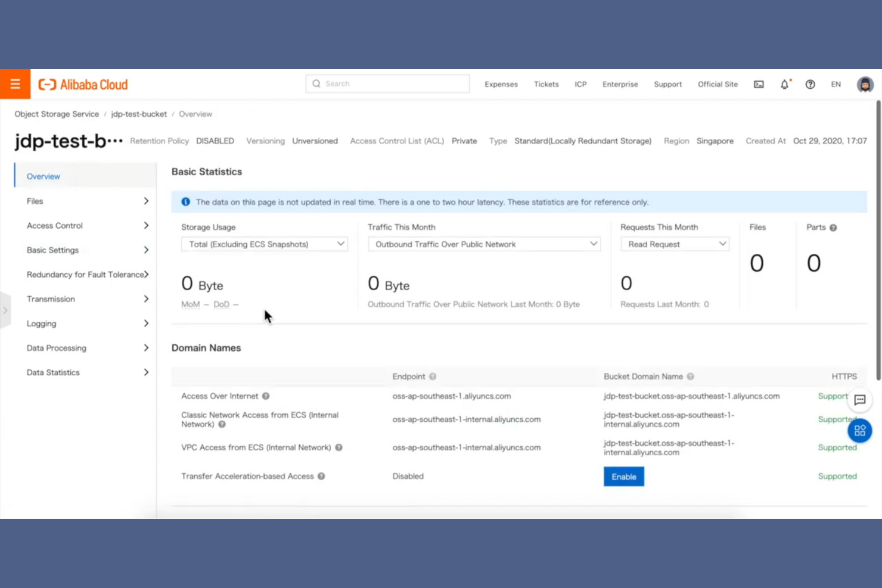882x588 pixels.
Task: Open the notifications bell
Action: [x=784, y=85]
